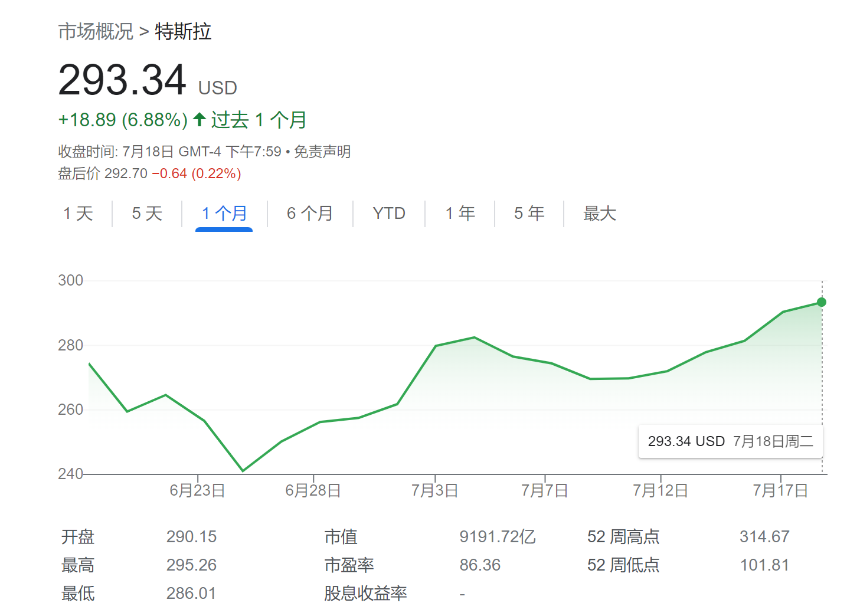Click the 市盈率 value 86.36
Screen dimensions: 860x616
coord(480,565)
